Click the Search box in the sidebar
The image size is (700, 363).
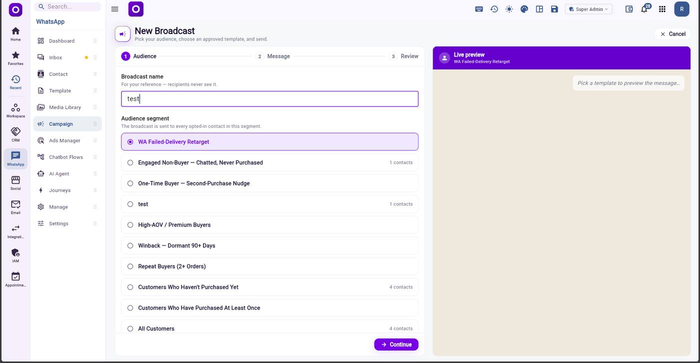(x=67, y=7)
